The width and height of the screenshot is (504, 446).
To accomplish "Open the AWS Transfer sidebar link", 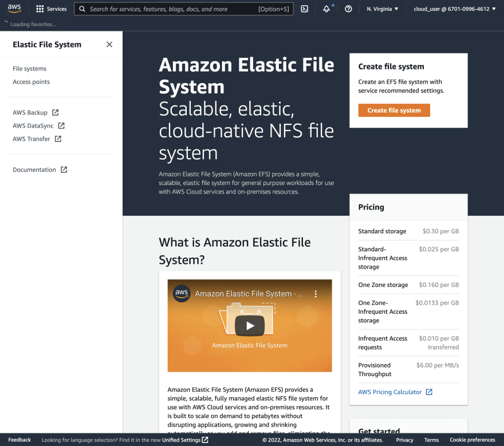I will [31, 139].
